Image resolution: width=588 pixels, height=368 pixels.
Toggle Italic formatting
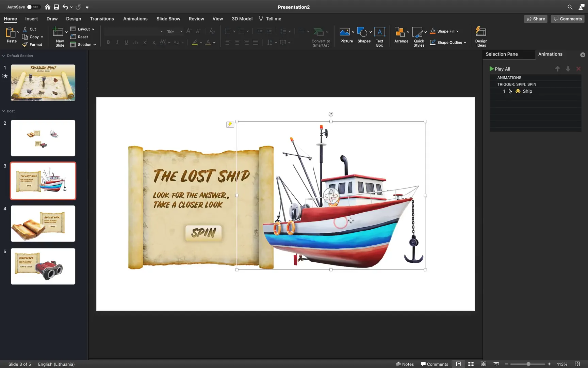point(117,42)
